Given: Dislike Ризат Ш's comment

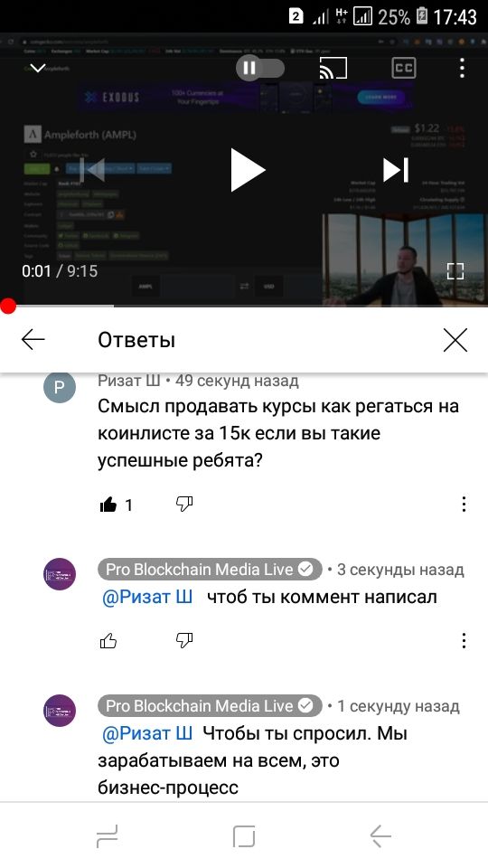Looking at the screenshot, I should click(184, 504).
